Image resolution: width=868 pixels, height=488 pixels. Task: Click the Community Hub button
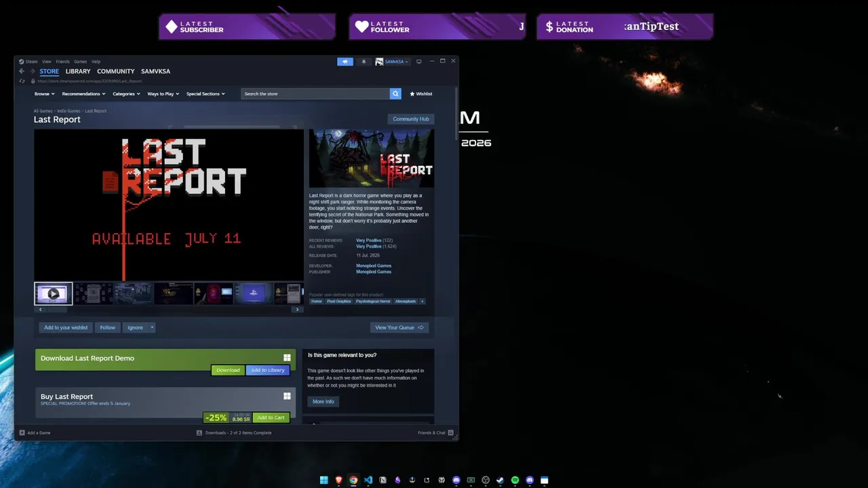[411, 119]
